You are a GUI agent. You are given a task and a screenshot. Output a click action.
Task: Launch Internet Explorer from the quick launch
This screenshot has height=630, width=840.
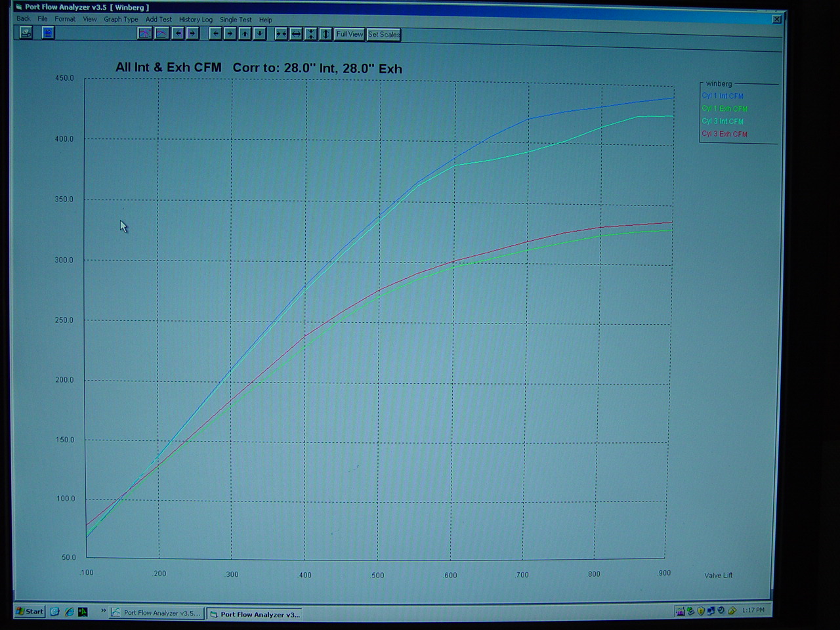(69, 612)
